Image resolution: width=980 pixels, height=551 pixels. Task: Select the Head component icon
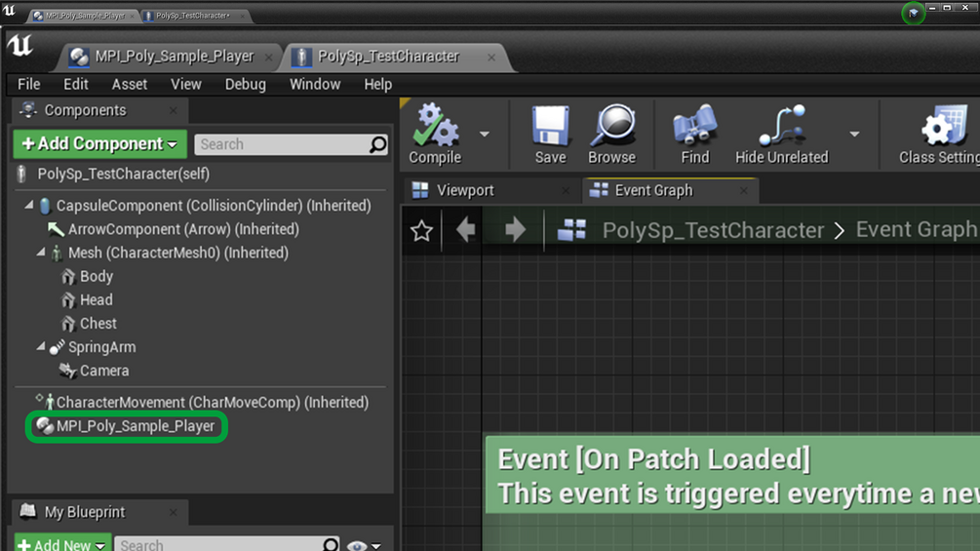pos(68,300)
